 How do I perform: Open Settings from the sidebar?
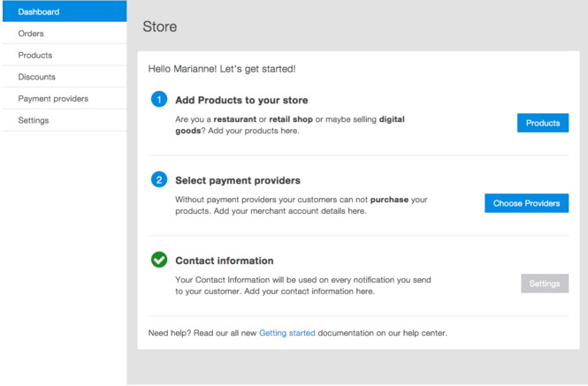coord(65,120)
